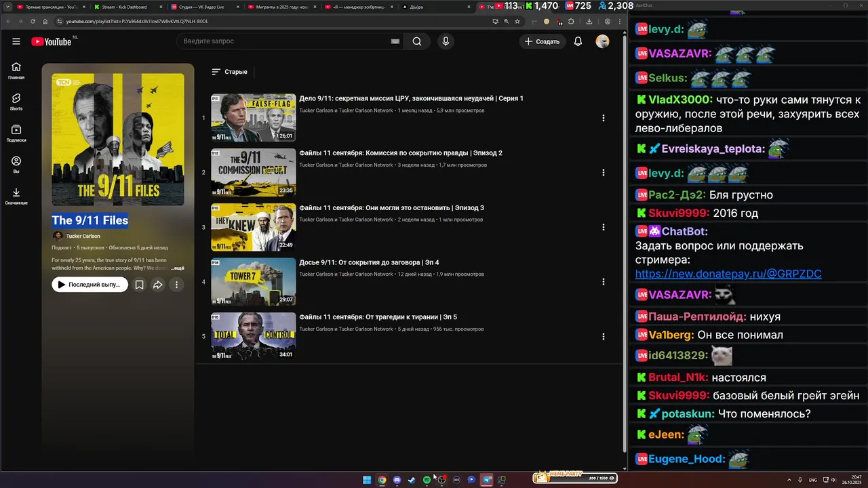Image resolution: width=868 pixels, height=488 pixels.
Task: Open Chrome from the taskbar
Action: coord(382,480)
